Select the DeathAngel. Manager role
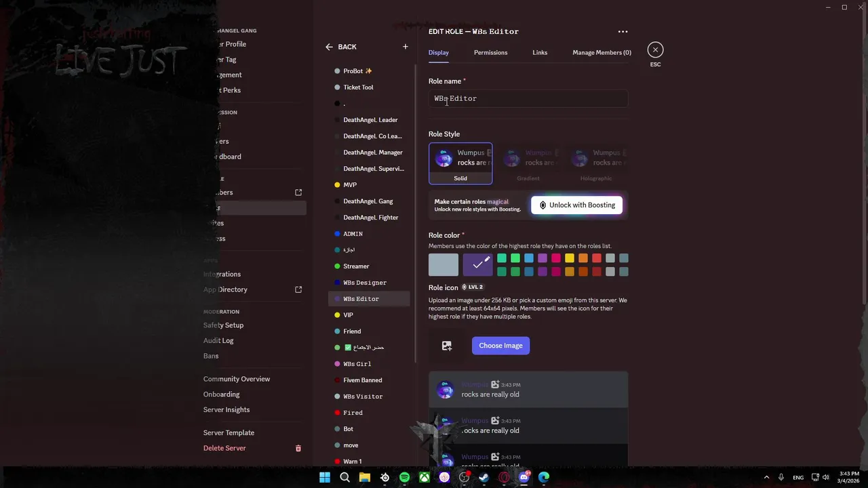This screenshot has width=868, height=488. point(369,152)
